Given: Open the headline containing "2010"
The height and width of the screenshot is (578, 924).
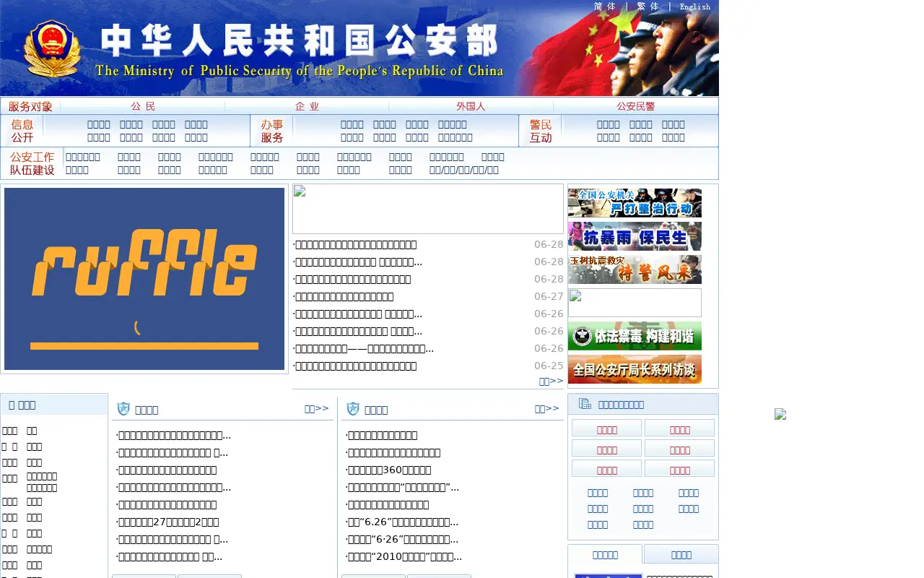Looking at the screenshot, I should [404, 556].
